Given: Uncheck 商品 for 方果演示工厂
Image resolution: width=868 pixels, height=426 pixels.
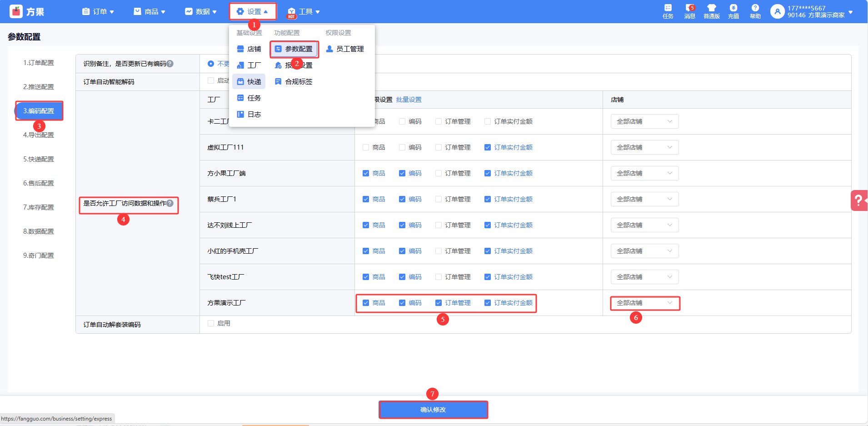Looking at the screenshot, I should tap(366, 303).
